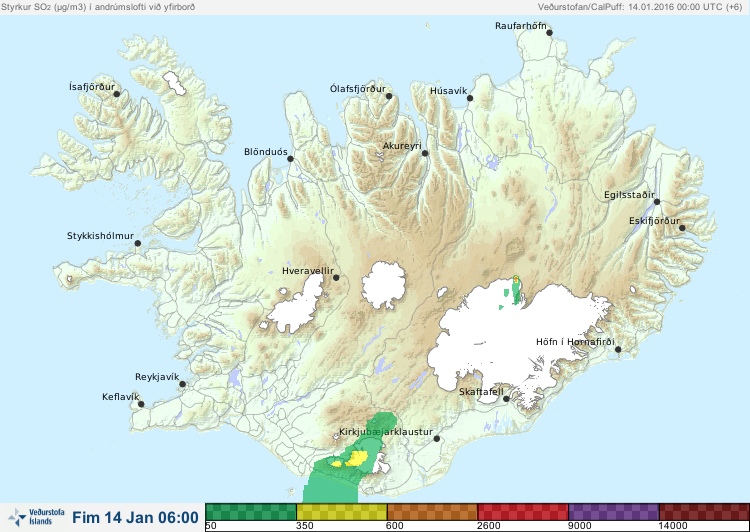Click the Höfn í Hornafirði label text
The height and width of the screenshot is (532, 750).
click(575, 342)
